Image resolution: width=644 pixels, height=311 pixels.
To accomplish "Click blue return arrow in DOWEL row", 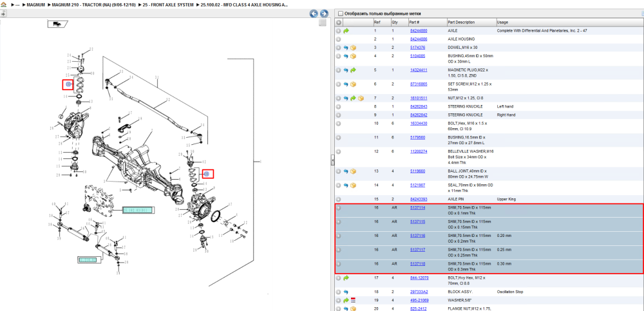I will (x=346, y=48).
